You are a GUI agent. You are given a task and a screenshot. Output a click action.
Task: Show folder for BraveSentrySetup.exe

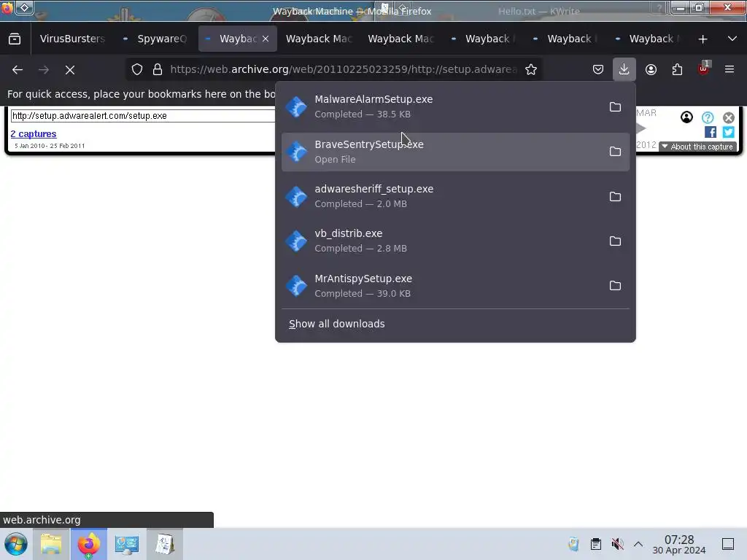pos(615,152)
